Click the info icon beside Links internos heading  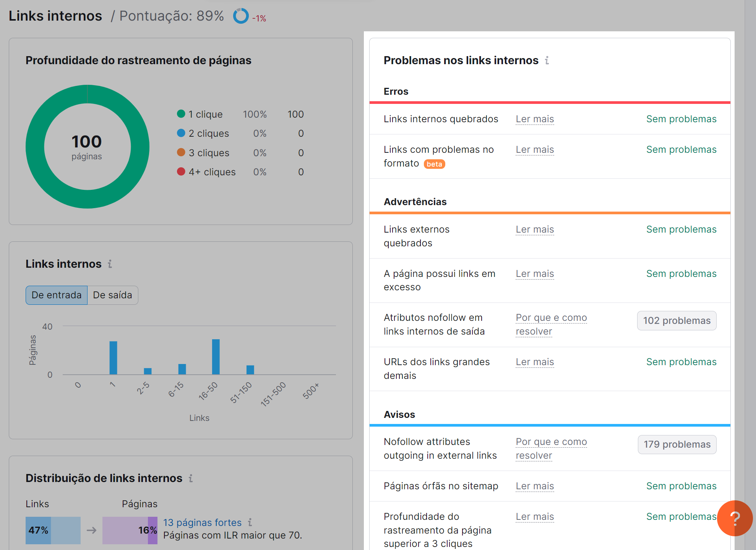(110, 264)
